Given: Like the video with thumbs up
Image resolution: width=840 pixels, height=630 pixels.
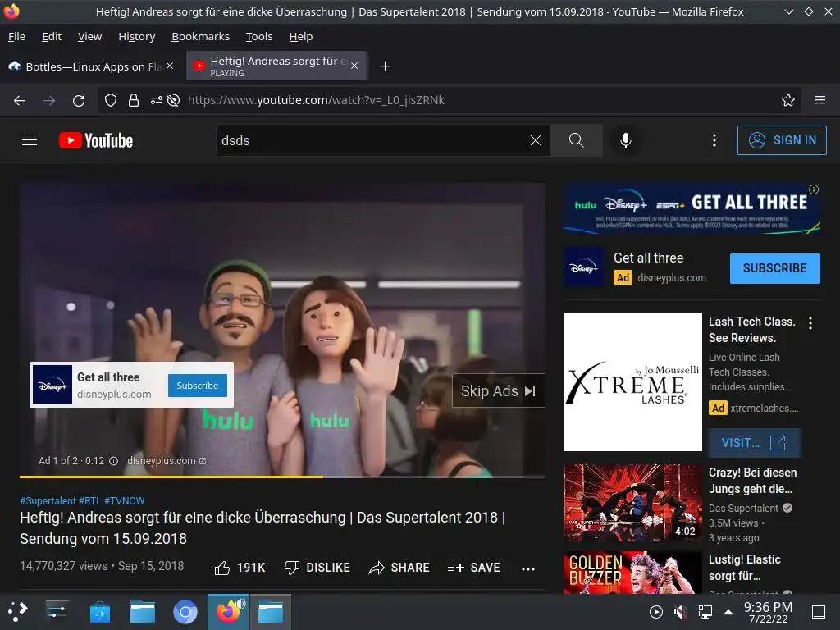Looking at the screenshot, I should pos(240,568).
